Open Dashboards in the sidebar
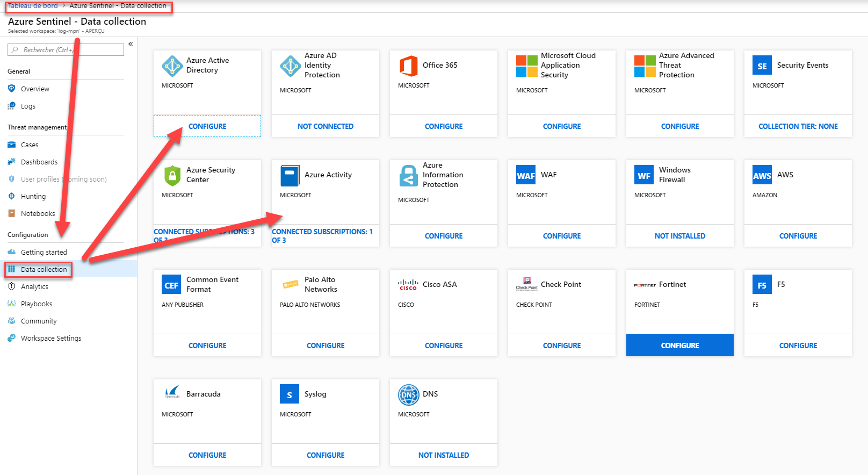 pos(39,162)
